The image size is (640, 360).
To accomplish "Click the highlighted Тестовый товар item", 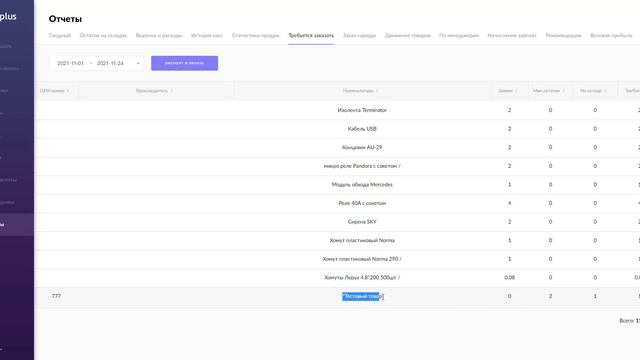I will pyautogui.click(x=362, y=296).
